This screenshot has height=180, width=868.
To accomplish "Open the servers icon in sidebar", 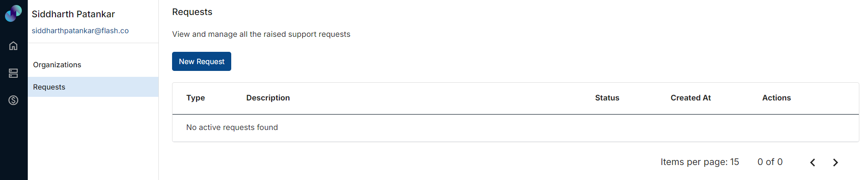I will (13, 73).
